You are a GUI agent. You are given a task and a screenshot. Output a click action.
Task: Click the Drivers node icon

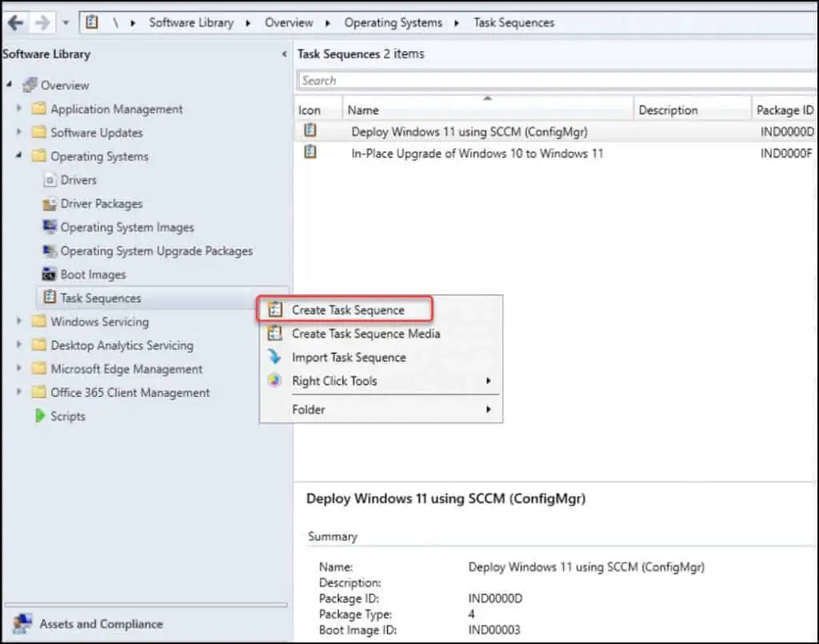(50, 180)
